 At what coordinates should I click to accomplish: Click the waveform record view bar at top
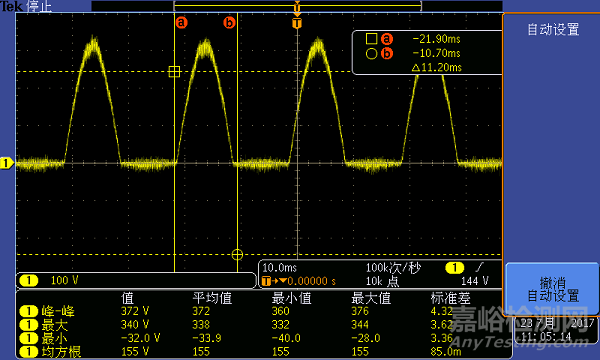[x=297, y=6]
